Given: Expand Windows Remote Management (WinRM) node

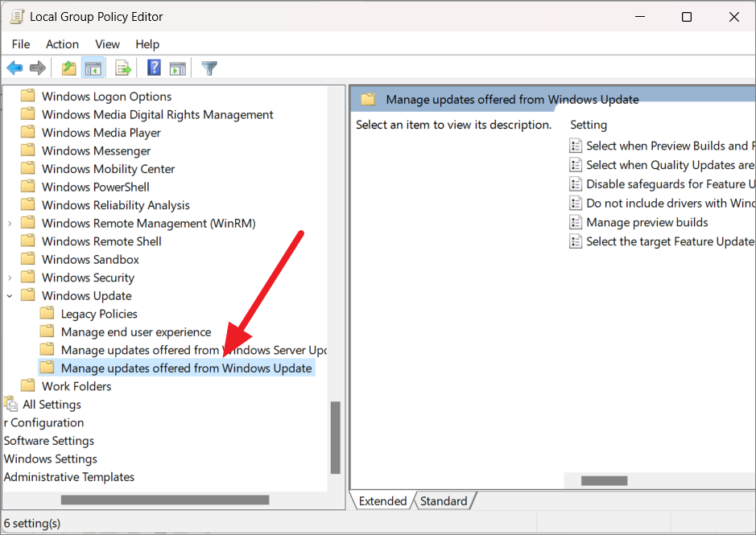Looking at the screenshot, I should [10, 223].
